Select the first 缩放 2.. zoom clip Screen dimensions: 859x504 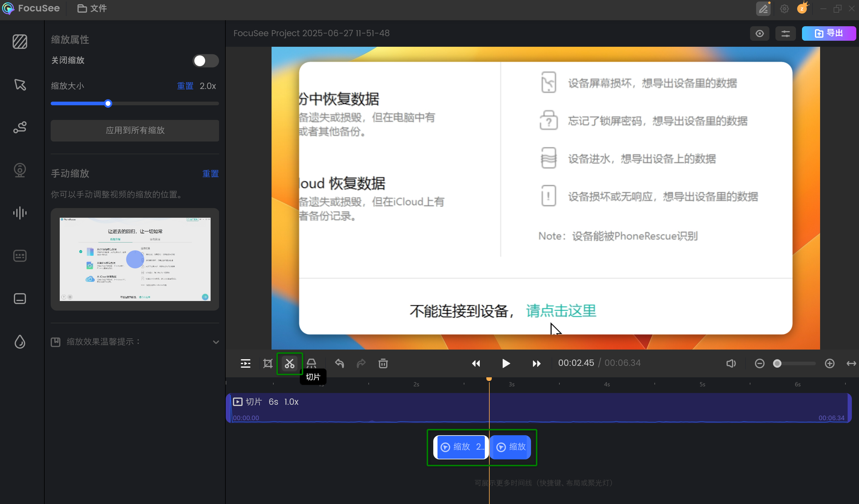tap(461, 447)
